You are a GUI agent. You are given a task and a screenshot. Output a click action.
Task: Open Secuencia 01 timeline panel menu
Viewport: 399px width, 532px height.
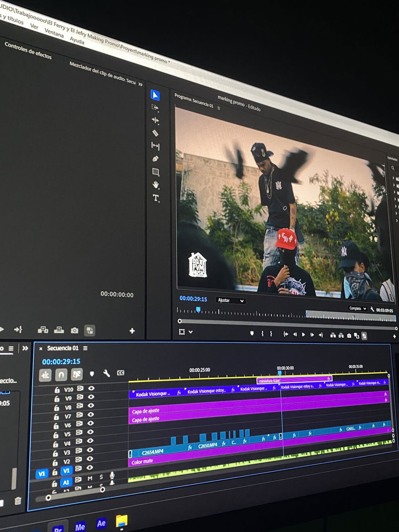(x=85, y=348)
